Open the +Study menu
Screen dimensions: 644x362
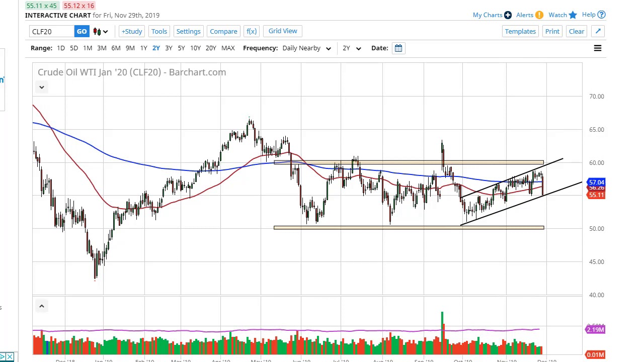point(132,31)
